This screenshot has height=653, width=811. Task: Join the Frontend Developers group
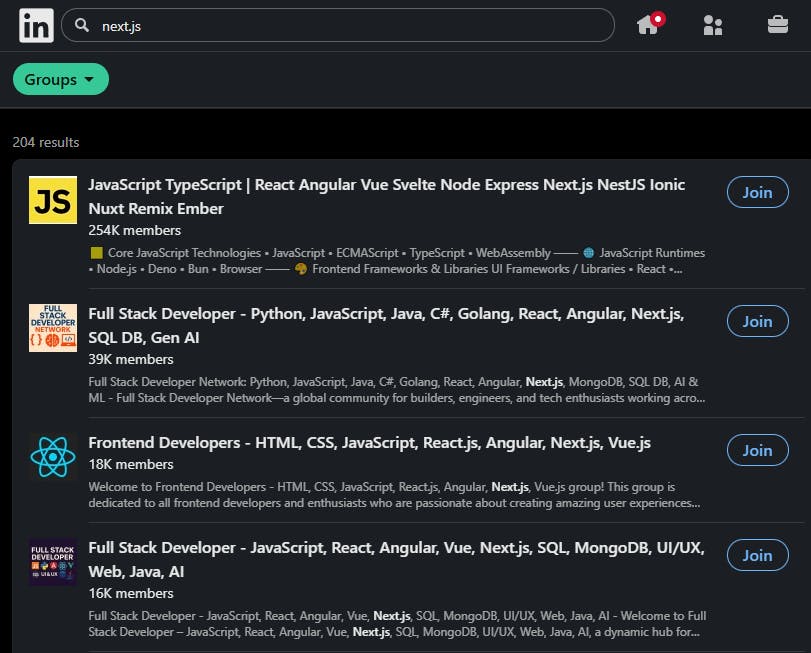pyautogui.click(x=757, y=450)
